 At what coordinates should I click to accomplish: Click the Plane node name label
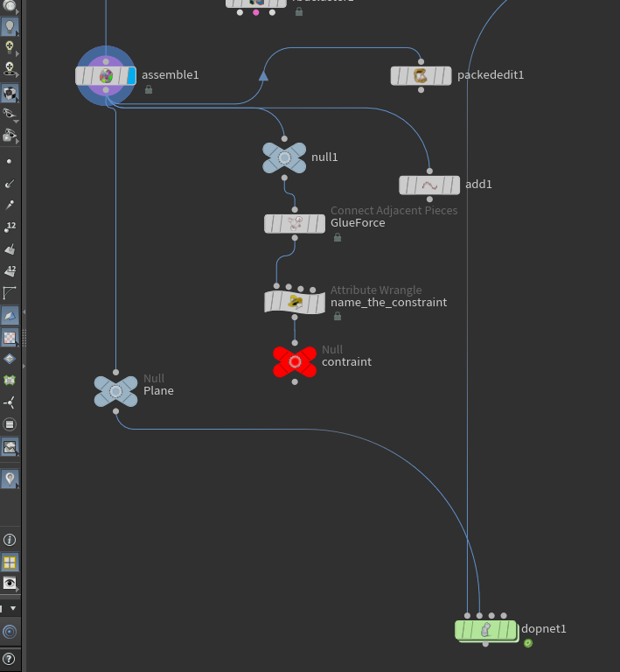tap(158, 391)
